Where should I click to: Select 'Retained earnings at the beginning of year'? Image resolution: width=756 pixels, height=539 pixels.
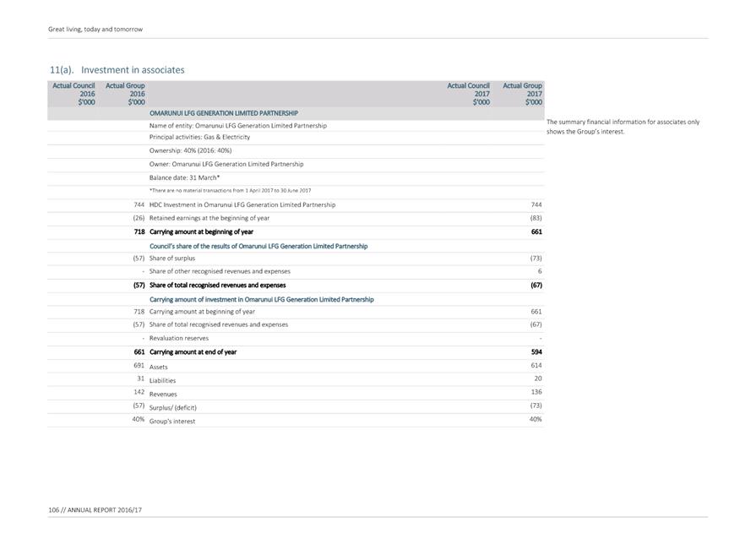(x=209, y=218)
